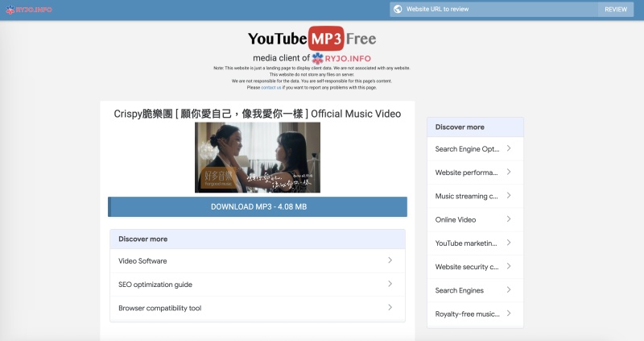
Task: Click DOWNLOAD MP3 - 4.08 MB button
Action: pos(258,206)
